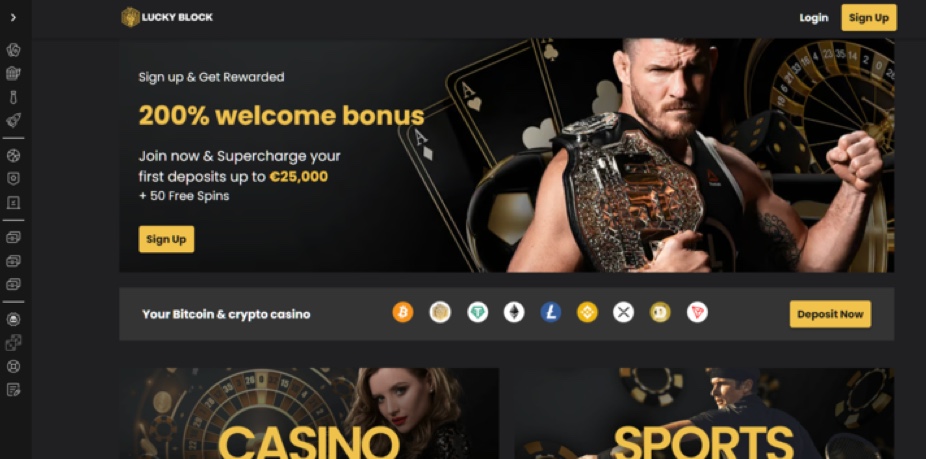Screen dimensions: 926x459
Task: Open the rocket crash games sidebar icon
Action: pyautogui.click(x=13, y=121)
